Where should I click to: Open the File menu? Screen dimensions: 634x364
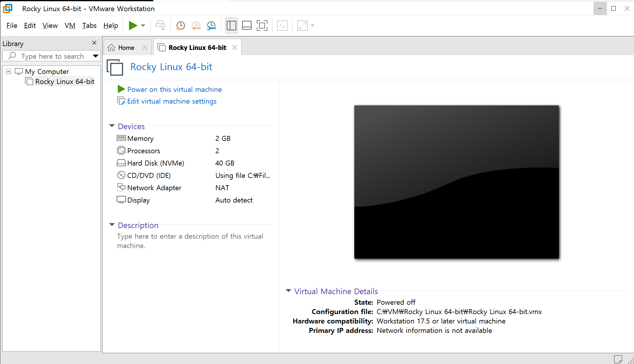tap(12, 26)
